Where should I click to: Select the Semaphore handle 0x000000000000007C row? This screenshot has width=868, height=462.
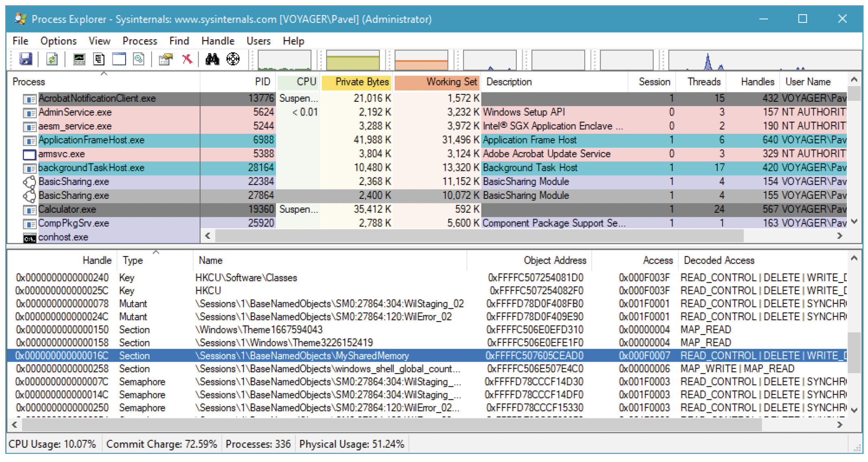[x=427, y=382]
